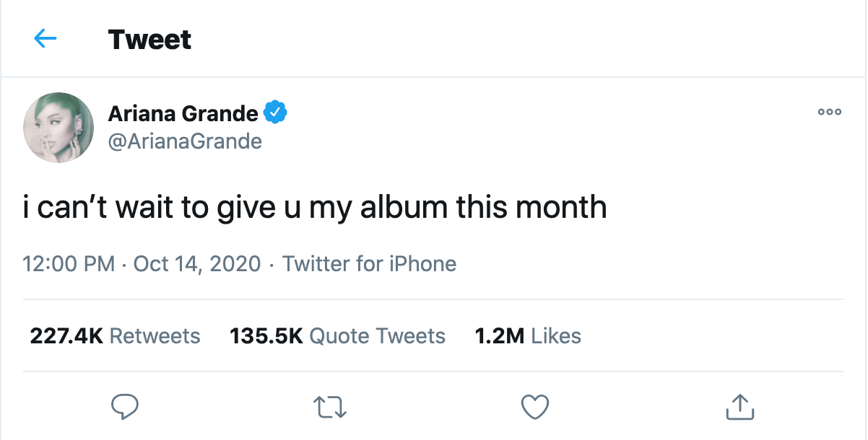Open the Twitter for iPhone source link
Image resolution: width=868 pixels, height=440 pixels.
click(x=369, y=264)
